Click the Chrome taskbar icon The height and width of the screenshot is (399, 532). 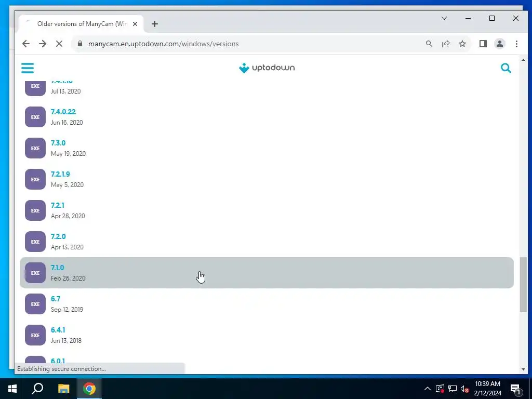pos(89,389)
